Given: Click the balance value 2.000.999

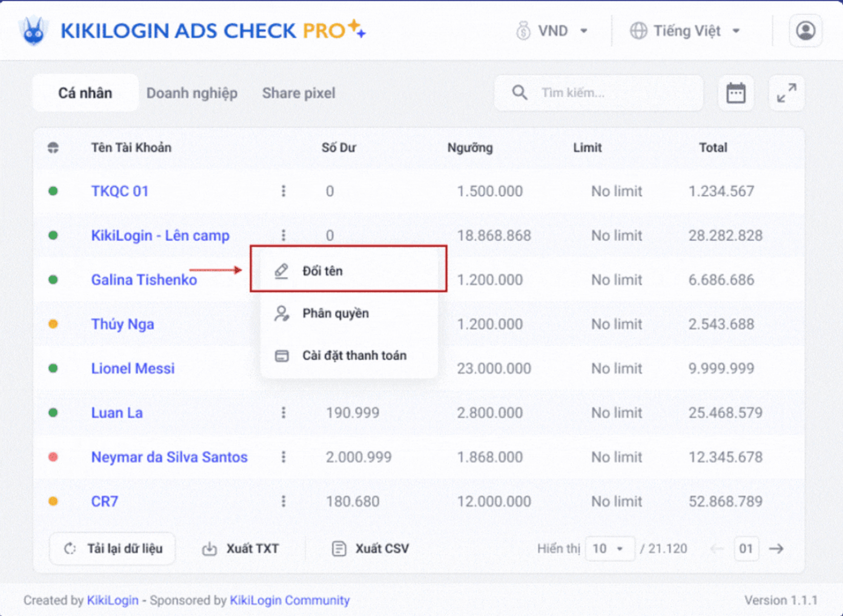Looking at the screenshot, I should (359, 457).
